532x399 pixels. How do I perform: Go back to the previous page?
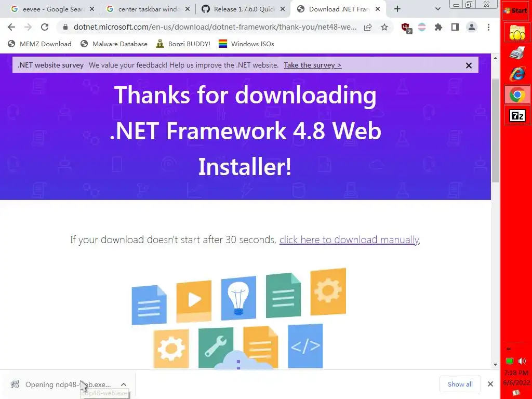tap(11, 27)
